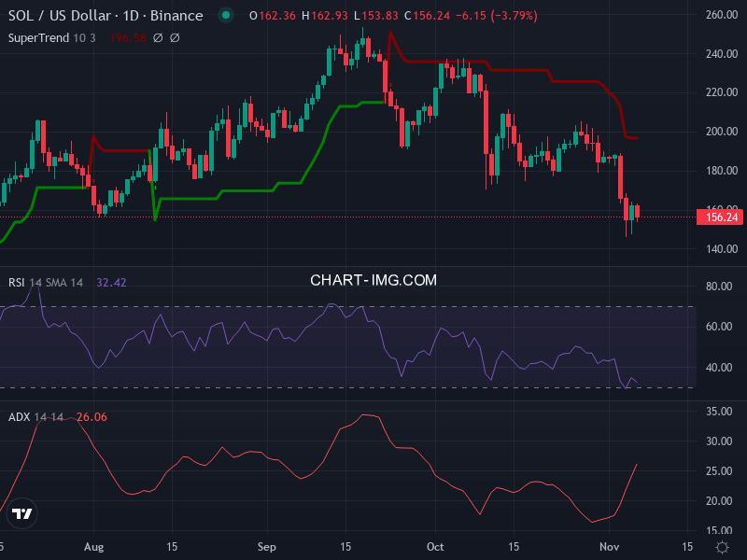Open chart settings gear icon
The height and width of the screenshot is (560, 747).
tap(721, 546)
